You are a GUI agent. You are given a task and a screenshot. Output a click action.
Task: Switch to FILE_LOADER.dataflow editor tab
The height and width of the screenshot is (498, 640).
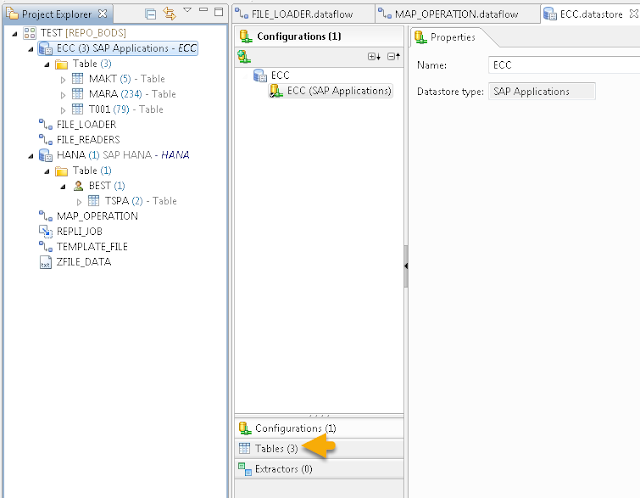pos(302,15)
